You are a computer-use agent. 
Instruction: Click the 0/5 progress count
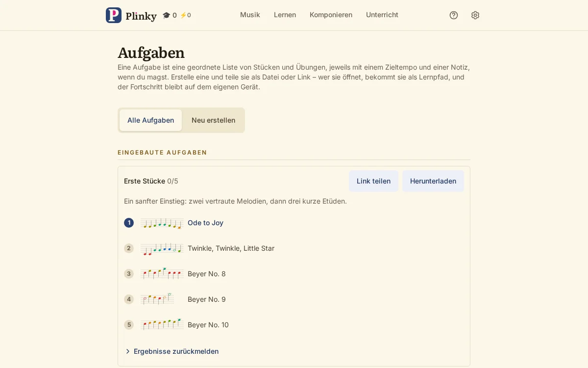(x=172, y=181)
